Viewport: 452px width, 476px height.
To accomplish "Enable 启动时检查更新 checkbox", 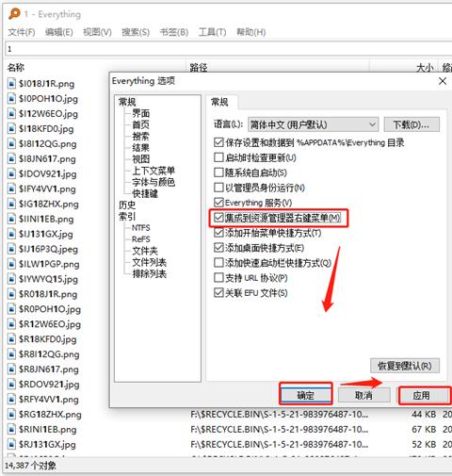I will (218, 157).
